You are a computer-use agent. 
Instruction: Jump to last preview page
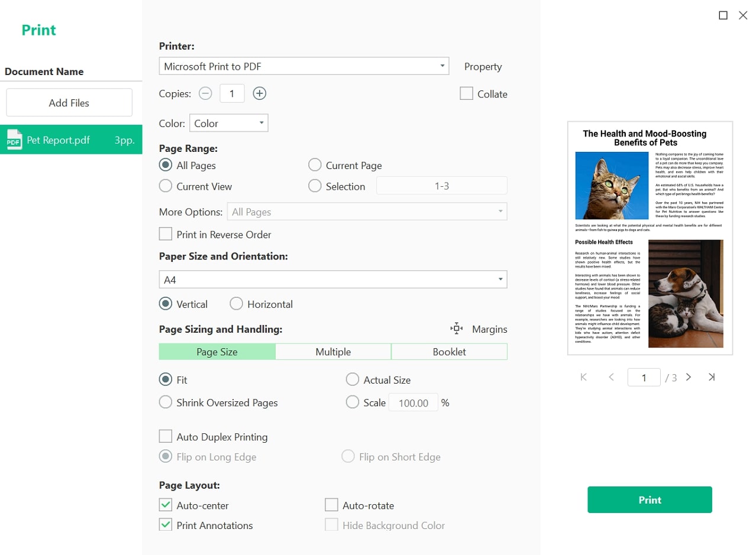click(712, 377)
